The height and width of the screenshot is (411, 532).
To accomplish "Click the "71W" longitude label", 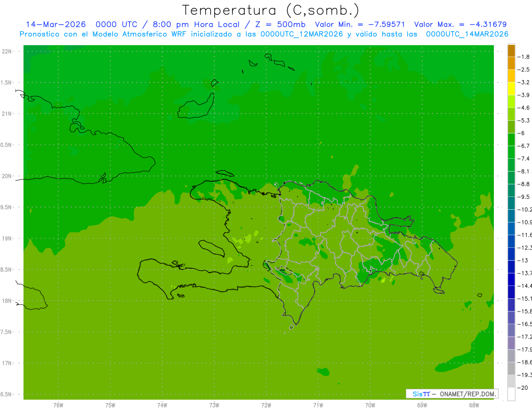I will point(318,405).
